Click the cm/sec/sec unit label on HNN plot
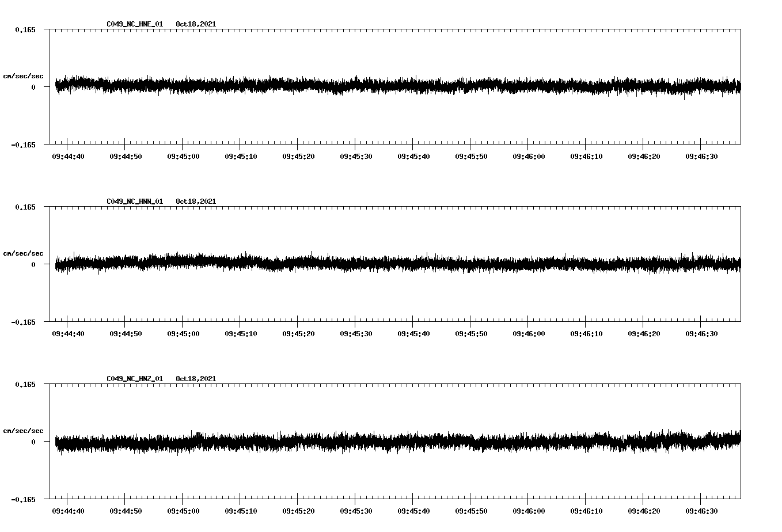The width and height of the screenshot is (782, 532). coord(23,253)
